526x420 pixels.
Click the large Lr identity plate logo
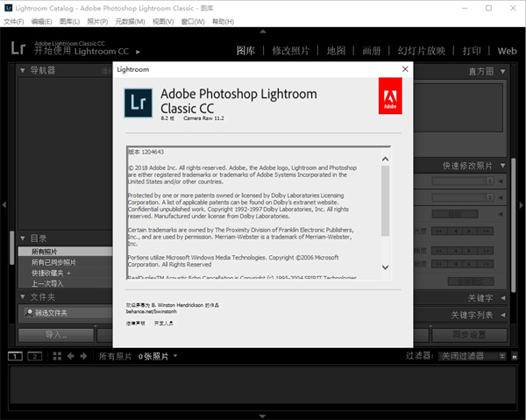coord(18,48)
